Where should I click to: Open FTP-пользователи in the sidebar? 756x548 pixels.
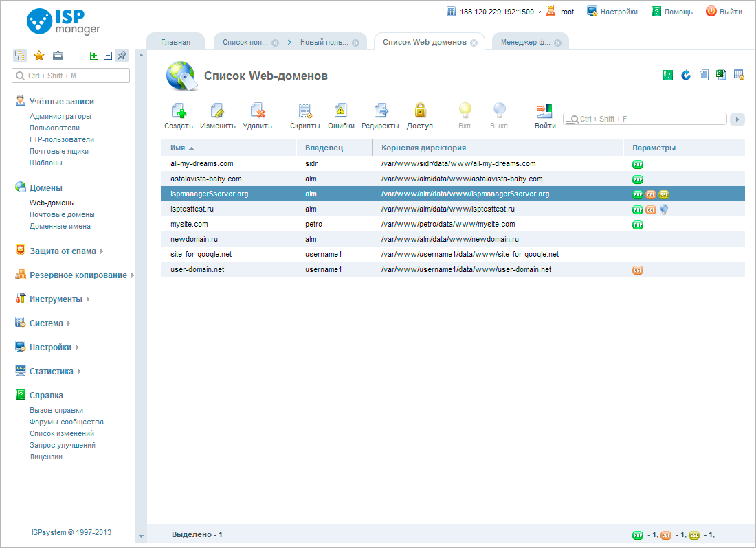tap(62, 139)
